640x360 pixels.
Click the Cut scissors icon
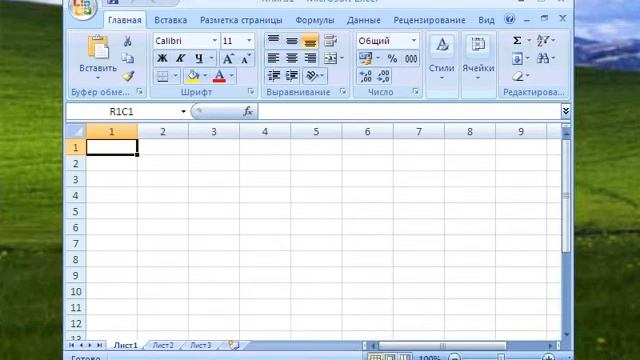click(127, 41)
